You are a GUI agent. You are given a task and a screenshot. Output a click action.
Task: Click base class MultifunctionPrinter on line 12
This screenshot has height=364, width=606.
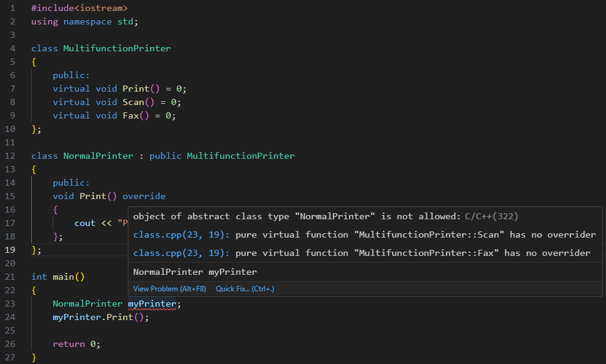pos(240,156)
